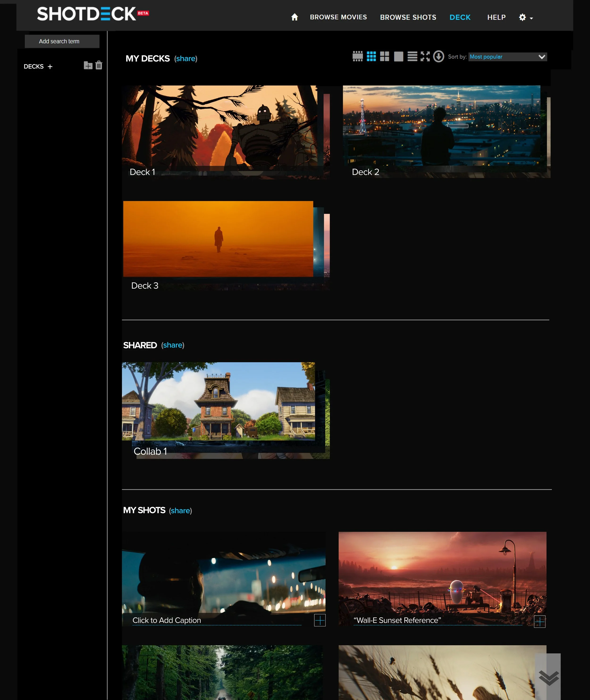
Task: Enter fullscreen view with expand icon
Action: 425,56
